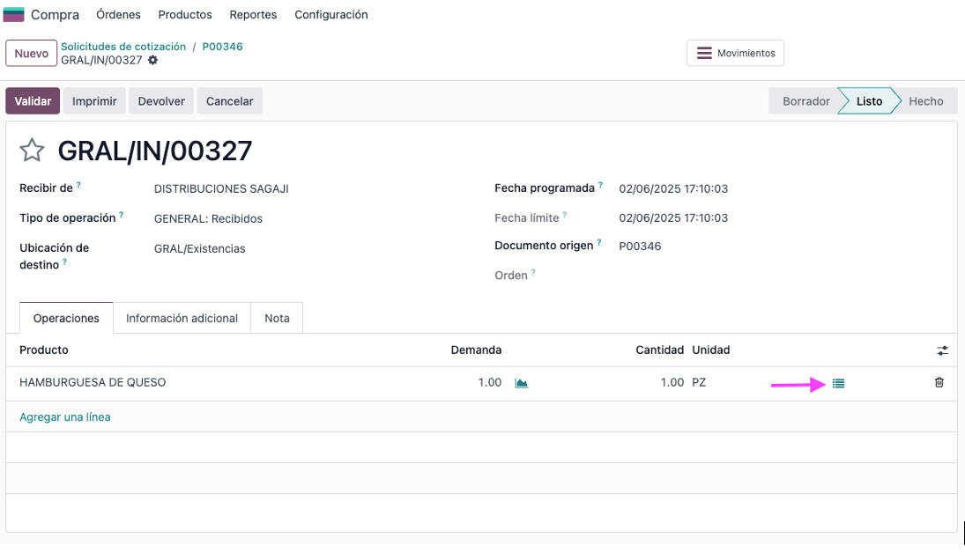The image size is (965, 560).
Task: Sort by the Producto column header
Action: (x=44, y=350)
